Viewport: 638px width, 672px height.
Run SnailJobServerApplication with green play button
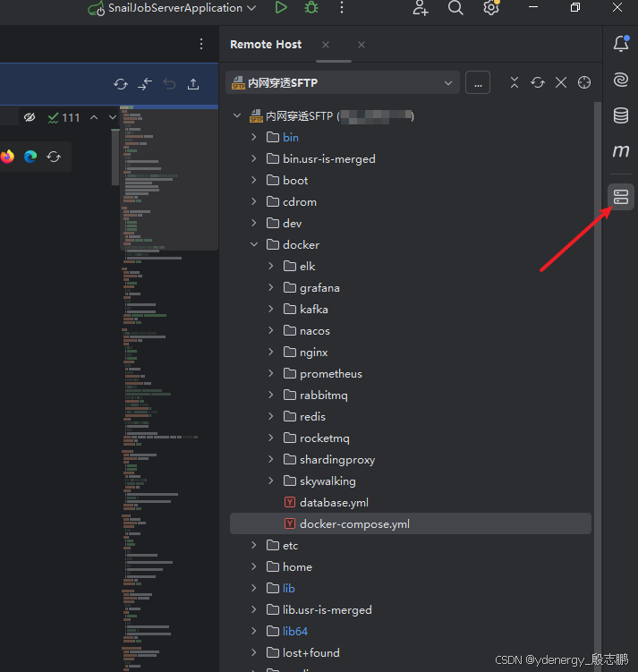(281, 8)
